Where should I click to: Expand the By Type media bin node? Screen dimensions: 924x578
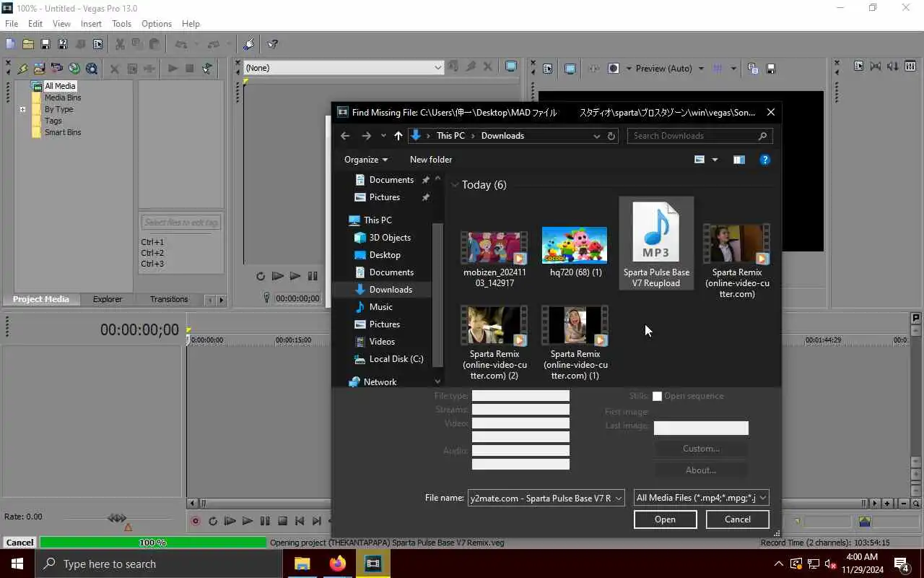coord(22,110)
